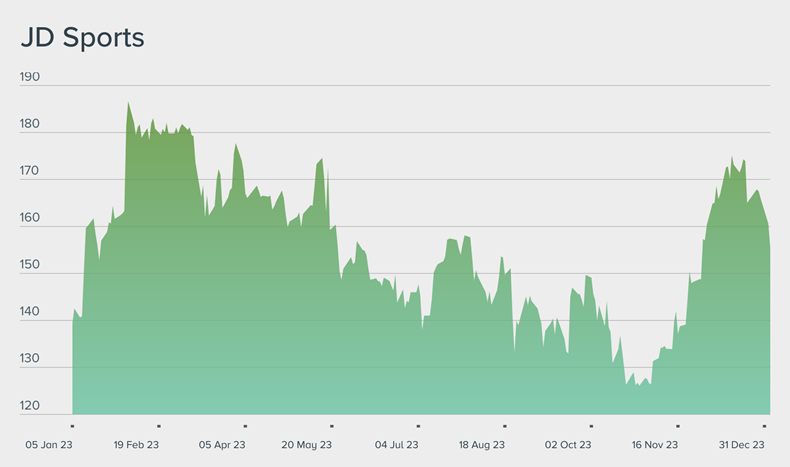Click the highest price peak in February
Image resolution: width=790 pixels, height=467 pixels.
tap(128, 103)
